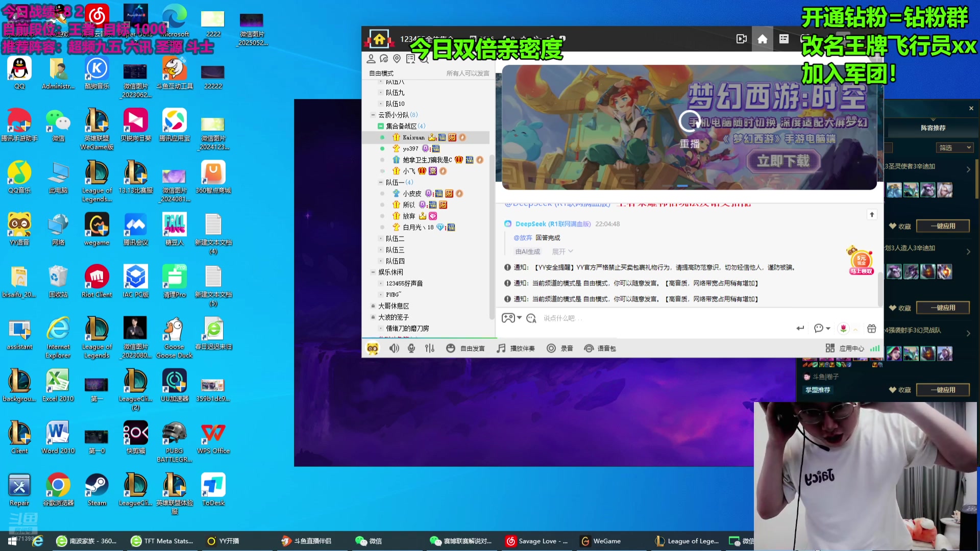Select 队伍九 channel
The height and width of the screenshot is (551, 980).
(x=395, y=92)
